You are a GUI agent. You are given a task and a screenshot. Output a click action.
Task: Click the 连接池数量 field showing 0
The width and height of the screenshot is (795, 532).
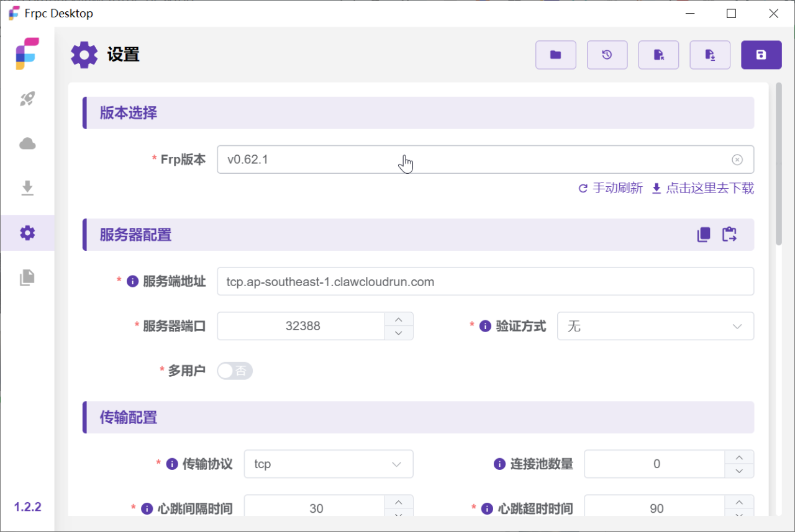point(655,464)
